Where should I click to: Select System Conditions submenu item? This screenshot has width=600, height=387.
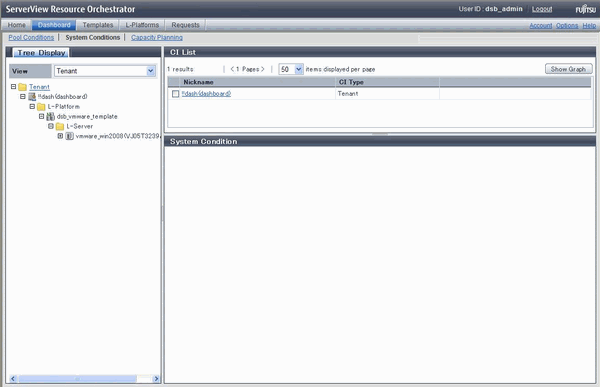93,38
